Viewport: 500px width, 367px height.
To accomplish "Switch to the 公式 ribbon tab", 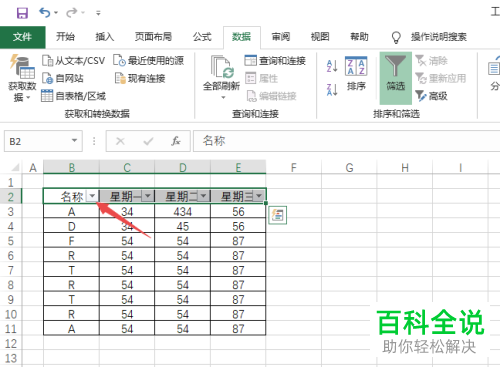I will click(x=202, y=37).
